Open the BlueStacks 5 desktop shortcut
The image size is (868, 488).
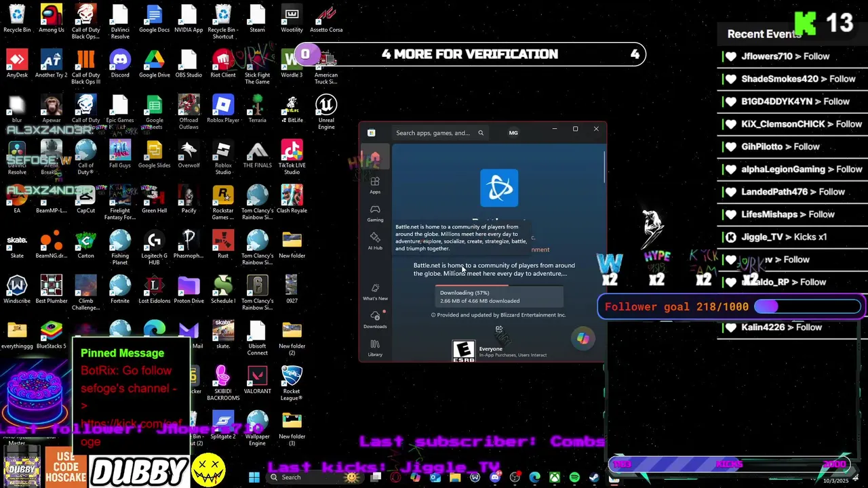click(52, 335)
